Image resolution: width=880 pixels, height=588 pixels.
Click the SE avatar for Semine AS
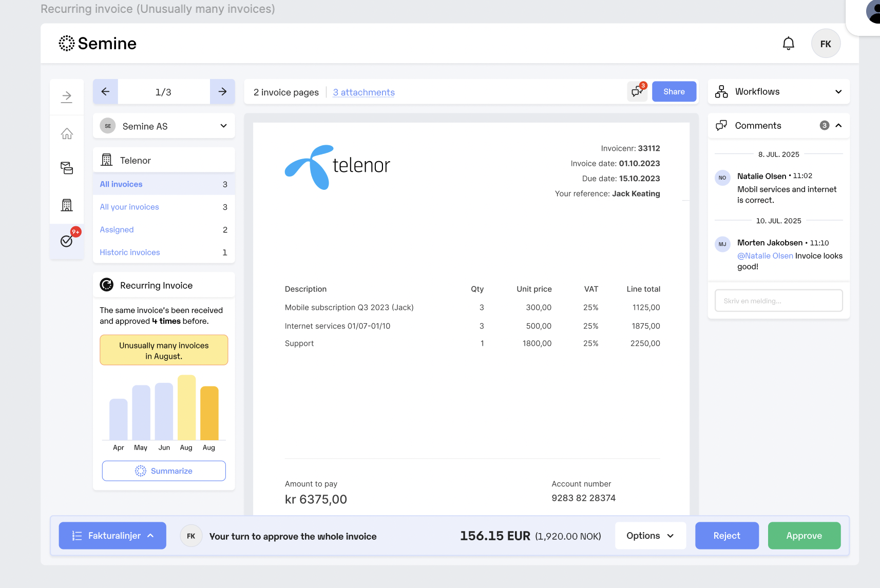click(108, 126)
